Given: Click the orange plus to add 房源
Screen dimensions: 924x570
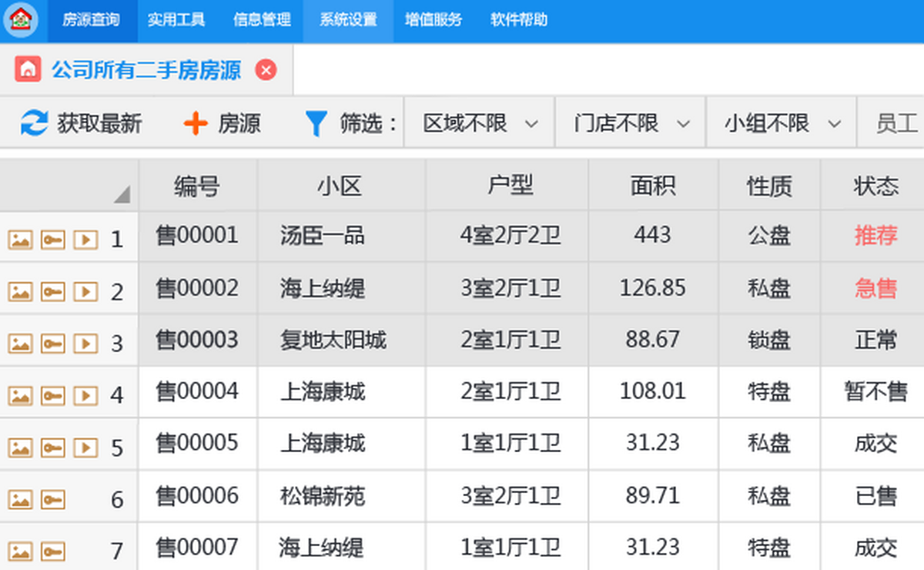Looking at the screenshot, I should pyautogui.click(x=196, y=123).
